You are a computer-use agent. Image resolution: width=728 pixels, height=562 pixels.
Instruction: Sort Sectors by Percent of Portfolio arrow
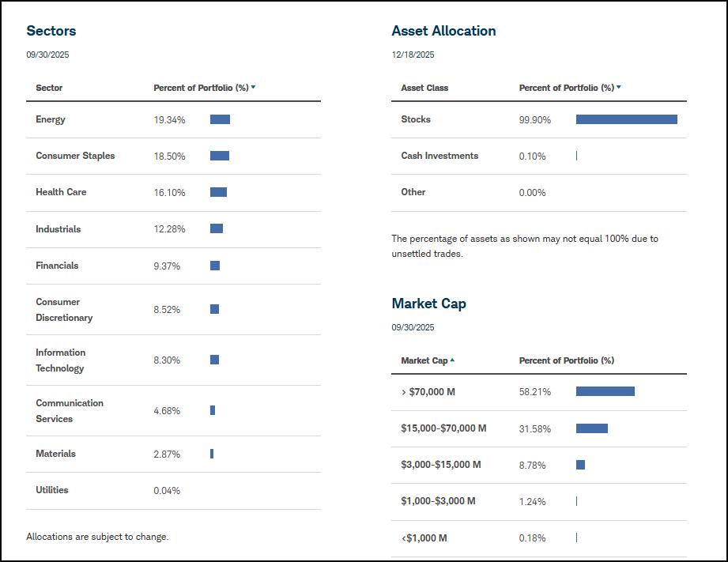pos(253,87)
